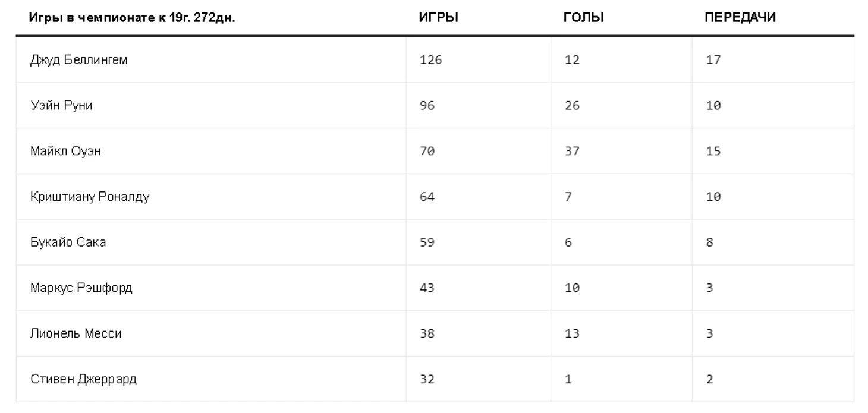Click Криштиану Роналду in the table
The width and height of the screenshot is (868, 413).
click(x=90, y=197)
